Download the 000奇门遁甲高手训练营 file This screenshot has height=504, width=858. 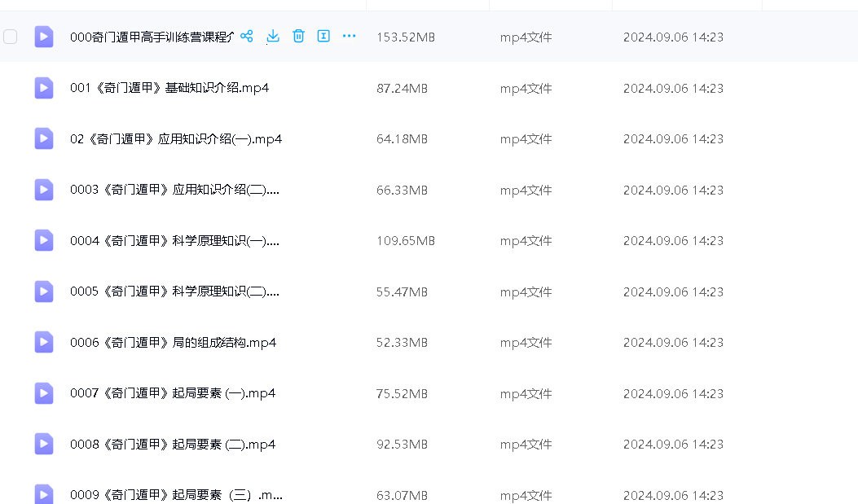(273, 37)
